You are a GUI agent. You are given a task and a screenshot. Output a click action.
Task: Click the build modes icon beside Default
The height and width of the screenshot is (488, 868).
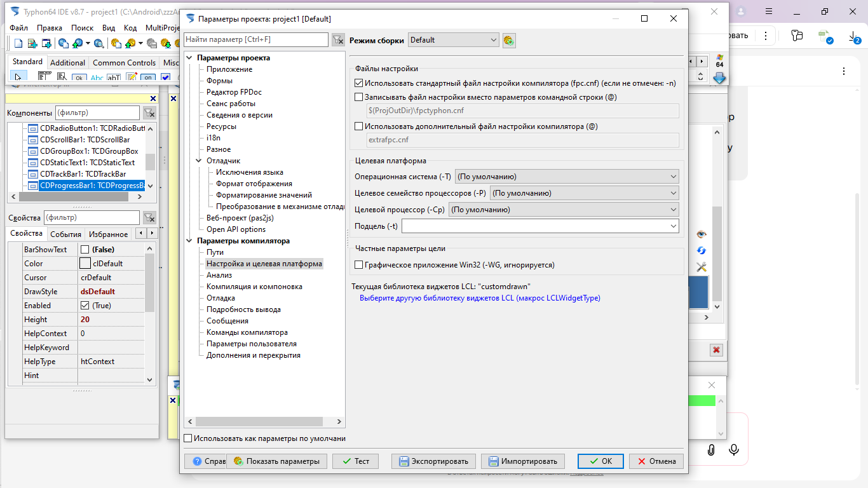click(508, 41)
